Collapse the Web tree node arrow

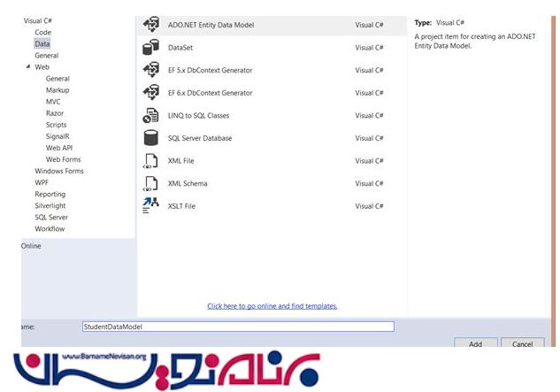(x=28, y=66)
